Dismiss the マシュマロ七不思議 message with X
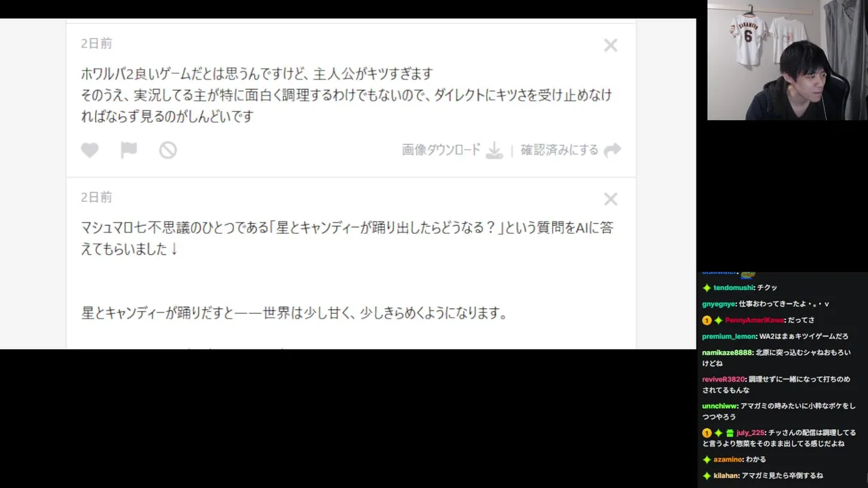This screenshot has height=488, width=868. tap(611, 199)
